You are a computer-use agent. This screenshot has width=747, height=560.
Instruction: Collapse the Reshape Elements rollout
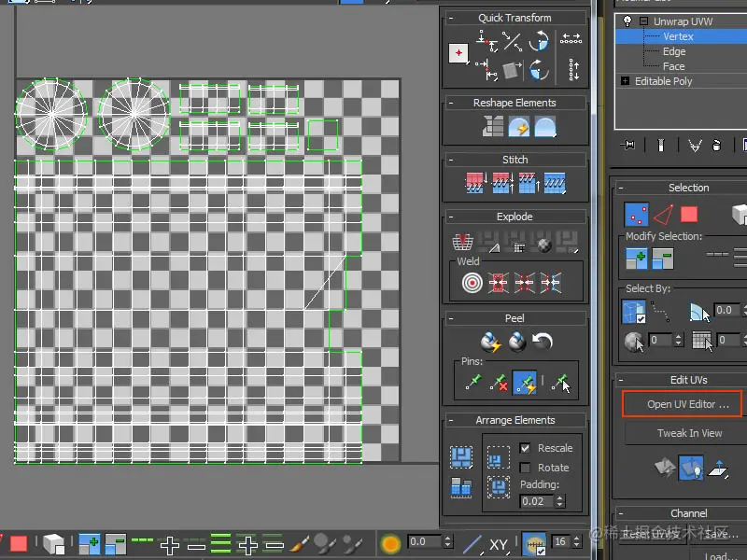point(451,103)
